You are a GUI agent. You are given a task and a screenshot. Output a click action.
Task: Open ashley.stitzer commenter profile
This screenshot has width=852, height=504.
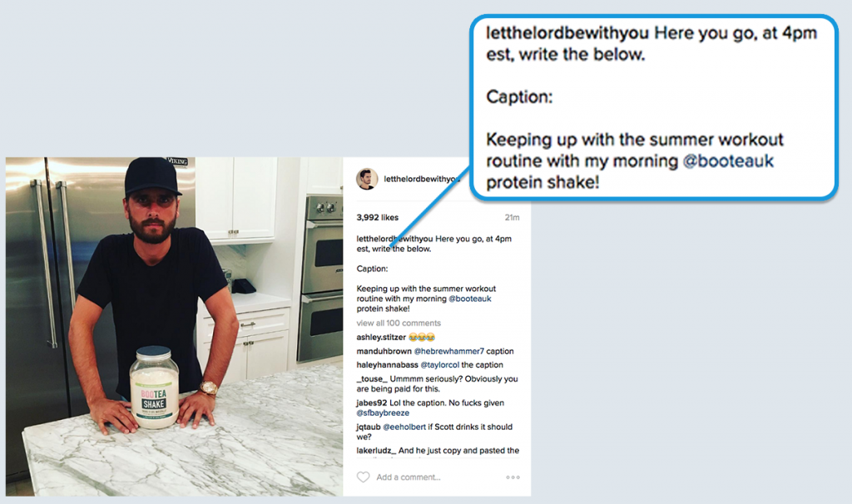381,338
